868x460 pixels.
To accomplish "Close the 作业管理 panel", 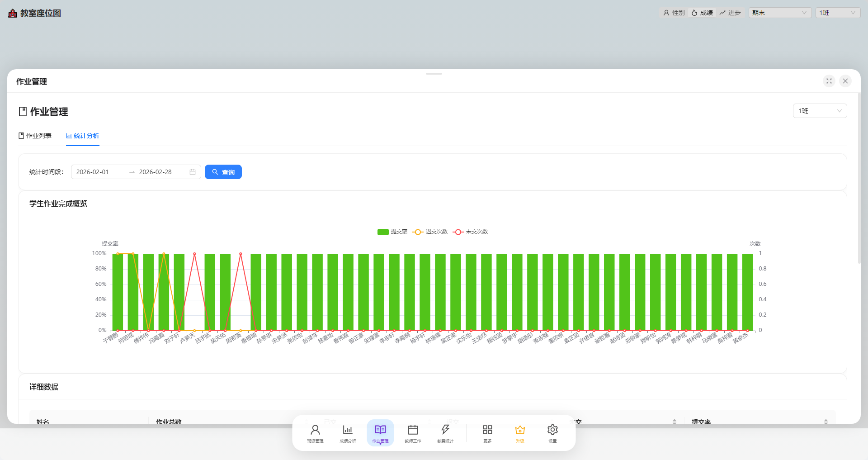I will tap(845, 81).
